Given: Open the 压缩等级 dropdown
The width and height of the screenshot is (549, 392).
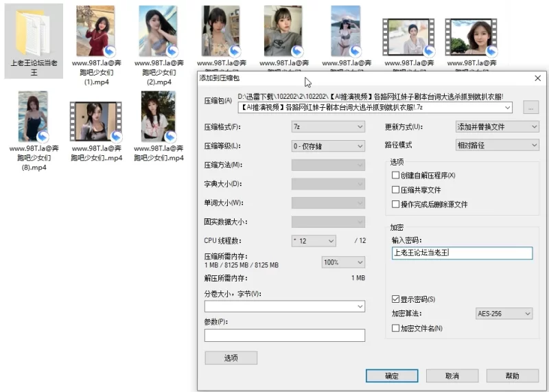Looking at the screenshot, I should tap(328, 146).
